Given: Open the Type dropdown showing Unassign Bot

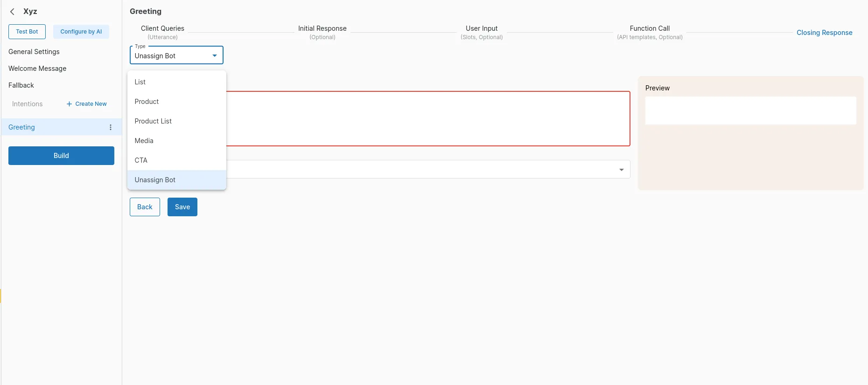Looking at the screenshot, I should coord(176,55).
